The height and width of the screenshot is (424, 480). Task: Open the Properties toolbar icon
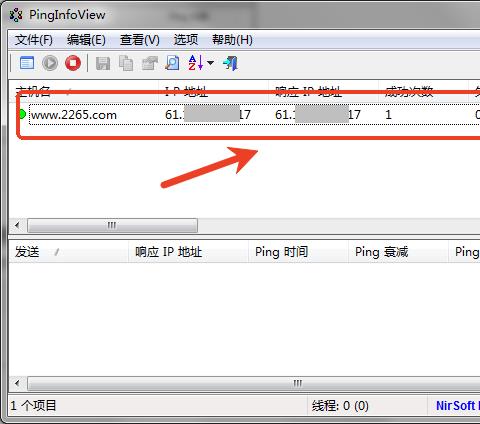[150, 63]
